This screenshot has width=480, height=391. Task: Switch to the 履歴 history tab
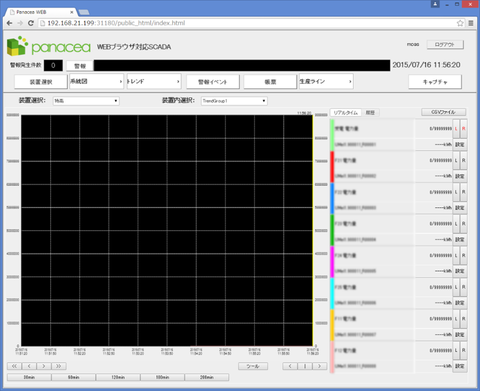370,113
